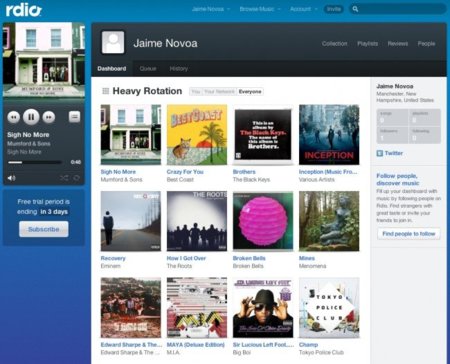
Task: Toggle repeat playback
Action: pos(76,178)
